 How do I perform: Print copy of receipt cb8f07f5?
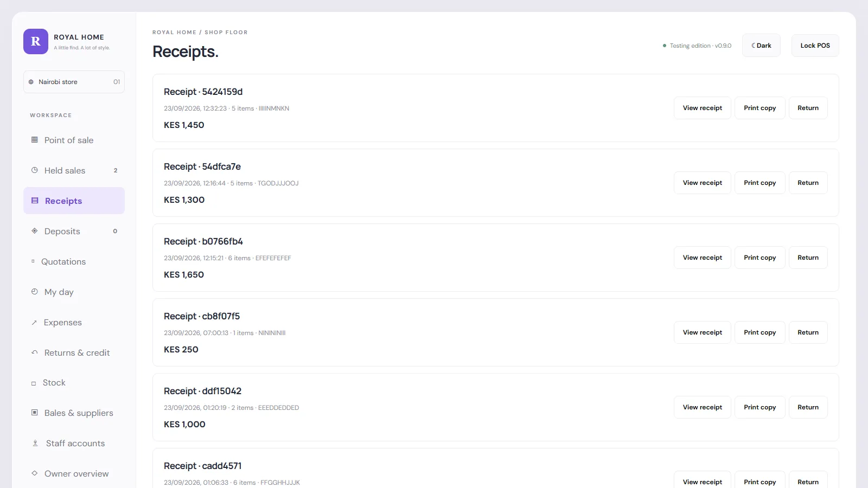tap(760, 332)
